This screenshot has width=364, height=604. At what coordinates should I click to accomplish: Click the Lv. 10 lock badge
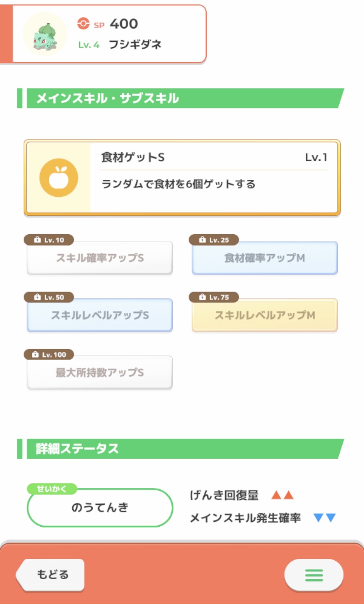point(49,240)
